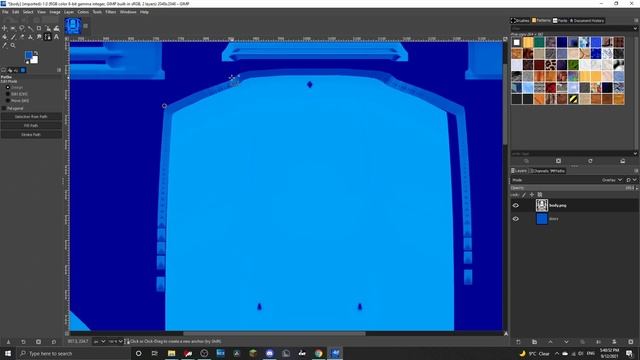Select the Text tool
This screenshot has width=640, height=360.
coord(56,37)
